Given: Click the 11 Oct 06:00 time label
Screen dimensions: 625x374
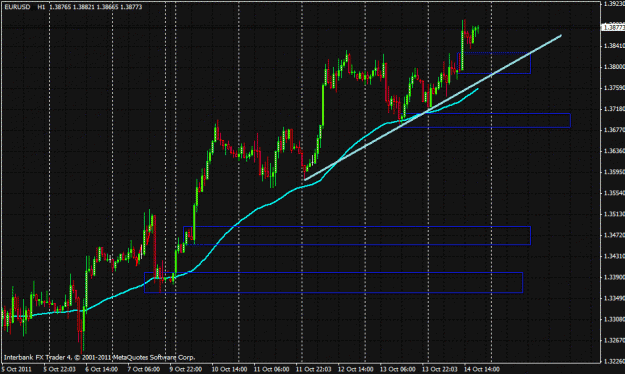Looking at the screenshot, I should click(x=271, y=369).
